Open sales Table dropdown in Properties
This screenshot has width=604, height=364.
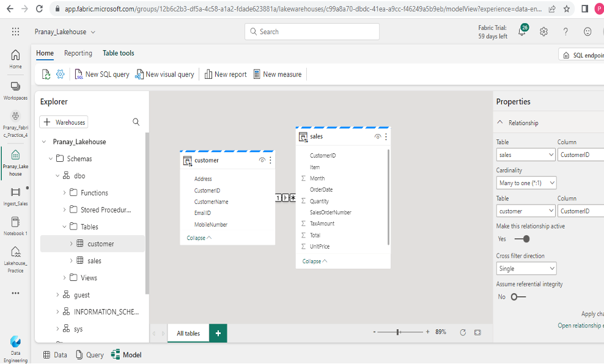click(x=525, y=155)
